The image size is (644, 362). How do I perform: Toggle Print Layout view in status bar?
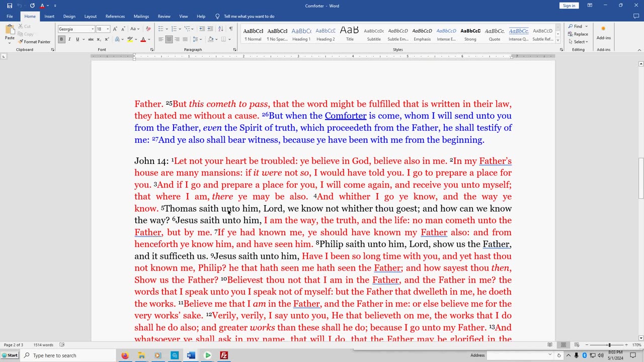563,345
